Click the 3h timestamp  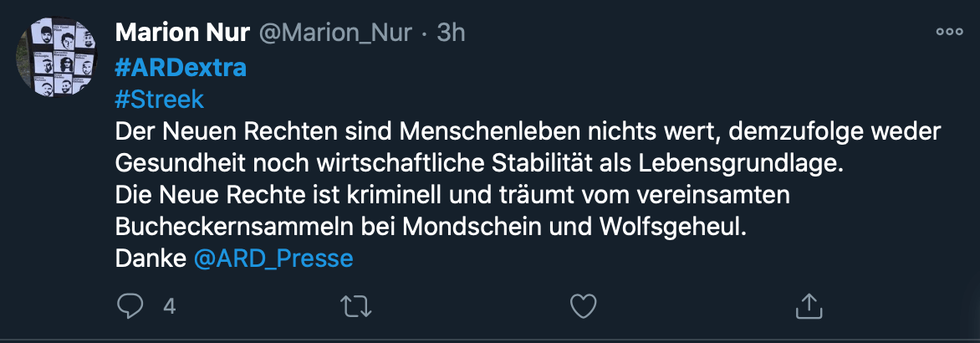tap(452, 33)
